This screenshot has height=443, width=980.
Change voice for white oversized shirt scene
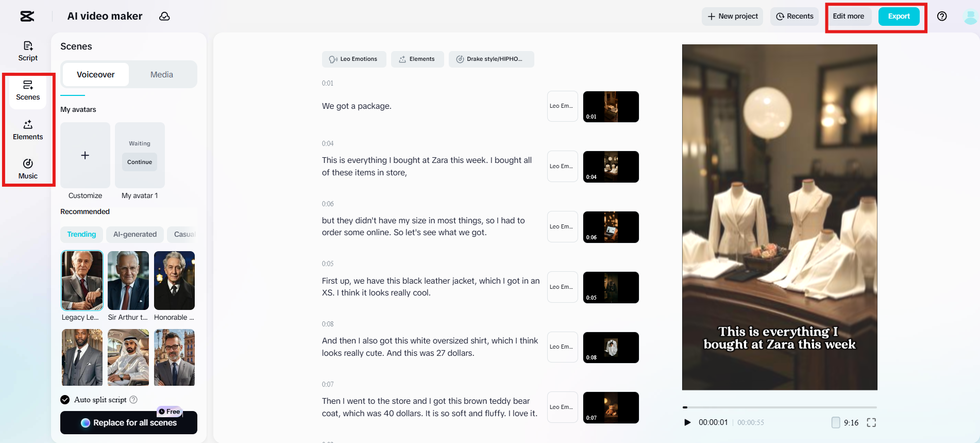[563, 347]
